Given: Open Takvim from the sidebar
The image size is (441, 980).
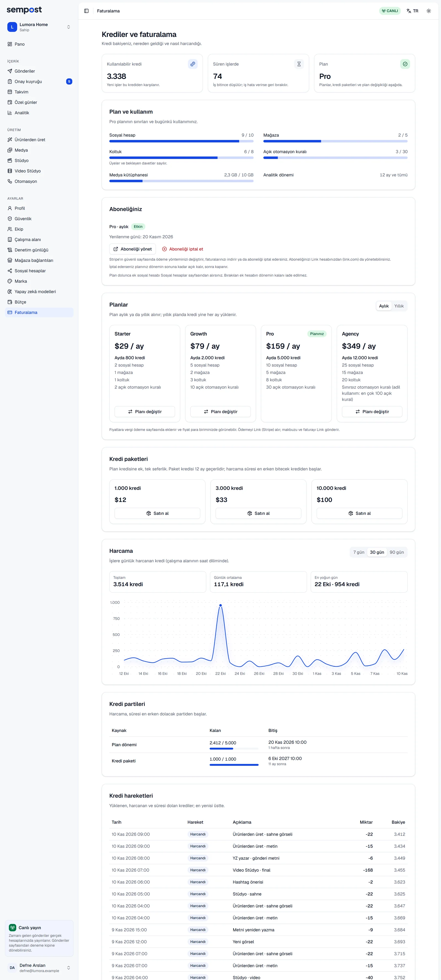Looking at the screenshot, I should click(39, 92).
